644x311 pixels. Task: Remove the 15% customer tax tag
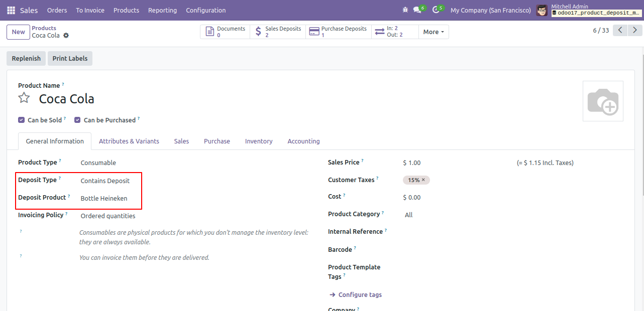[x=423, y=180]
